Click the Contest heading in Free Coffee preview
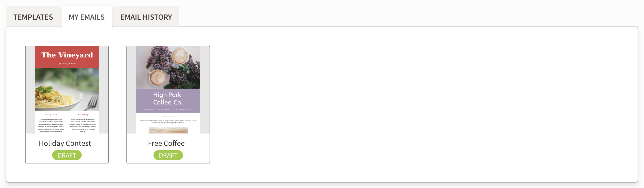 pyautogui.click(x=168, y=116)
